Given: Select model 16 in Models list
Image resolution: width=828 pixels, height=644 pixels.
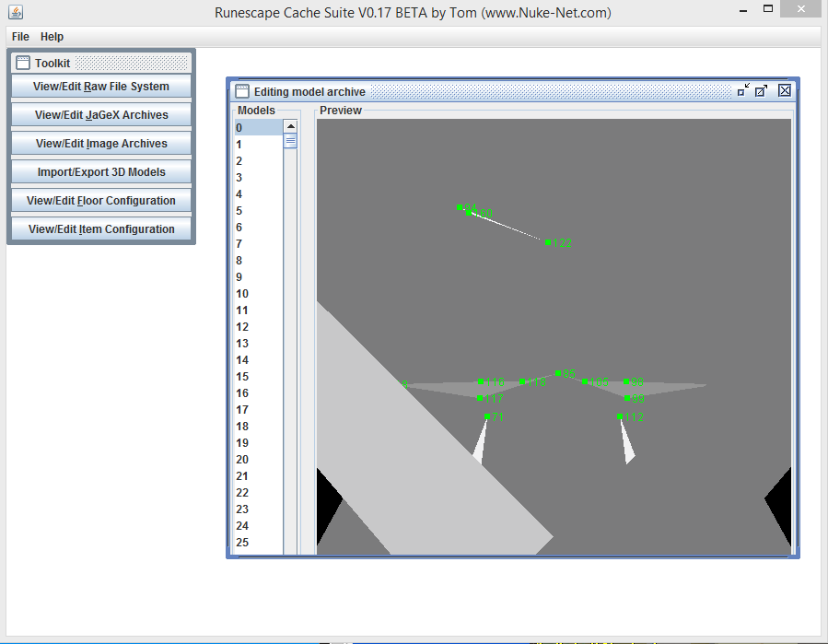Looking at the screenshot, I should [x=259, y=393].
